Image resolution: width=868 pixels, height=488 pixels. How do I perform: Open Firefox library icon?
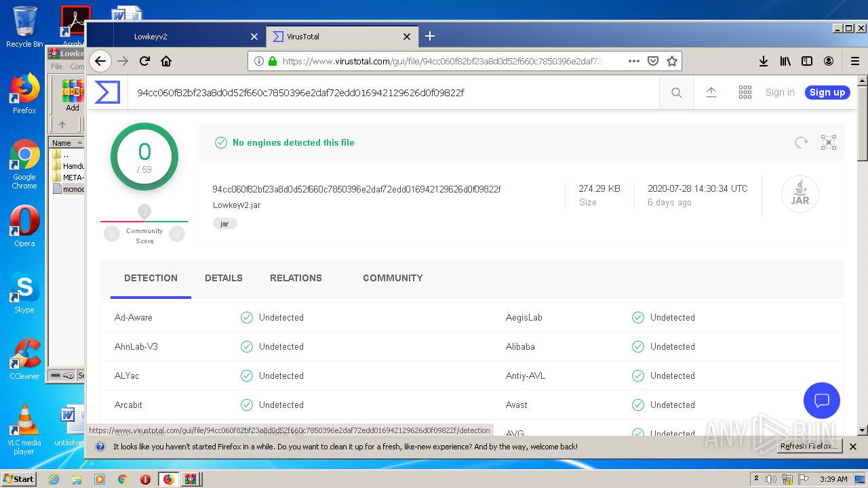[785, 61]
